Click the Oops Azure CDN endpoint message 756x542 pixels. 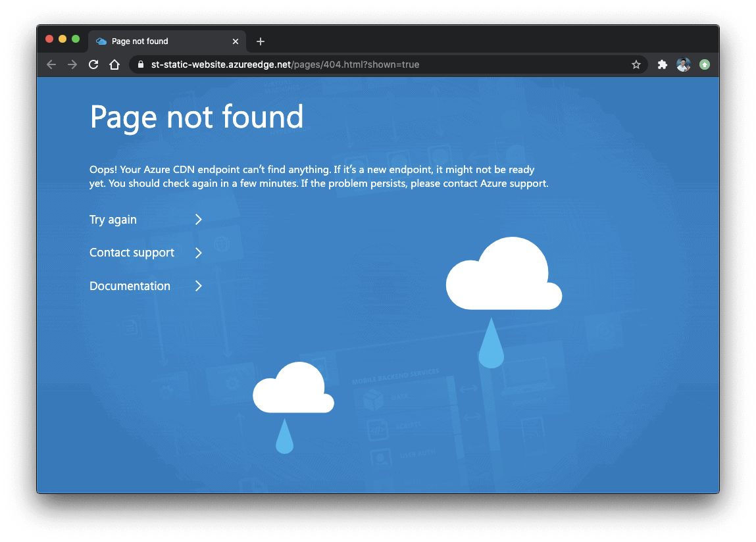pos(318,176)
